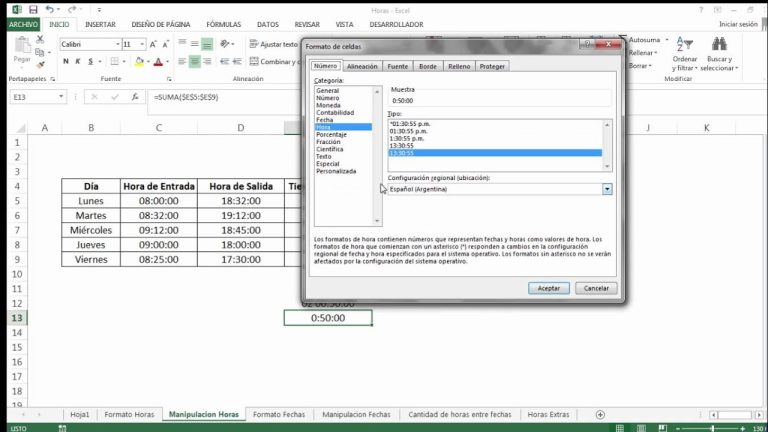
Task: Click the Undo arrow icon
Action: [x=50, y=8]
